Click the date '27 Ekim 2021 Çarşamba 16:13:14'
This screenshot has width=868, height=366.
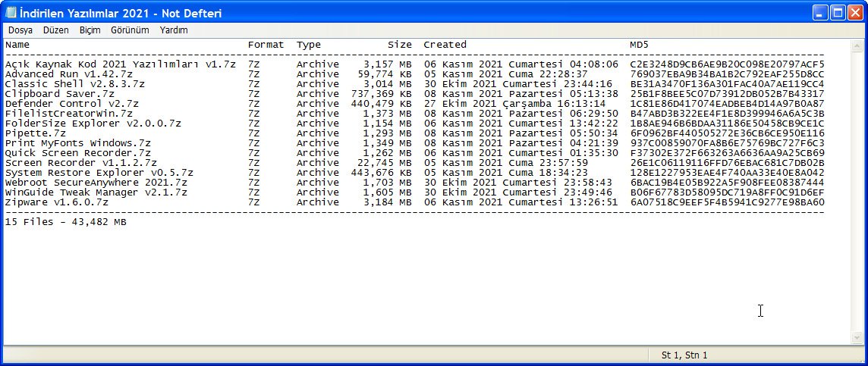[515, 103]
